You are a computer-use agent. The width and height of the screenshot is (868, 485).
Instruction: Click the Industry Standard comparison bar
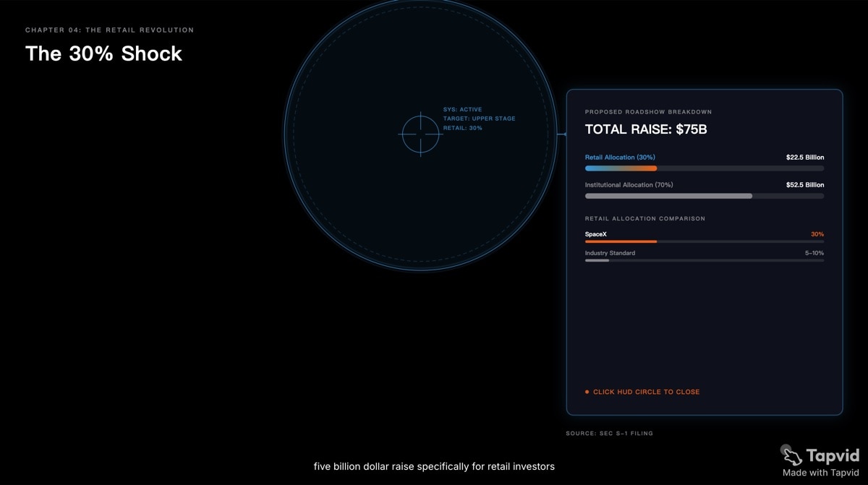pos(705,260)
